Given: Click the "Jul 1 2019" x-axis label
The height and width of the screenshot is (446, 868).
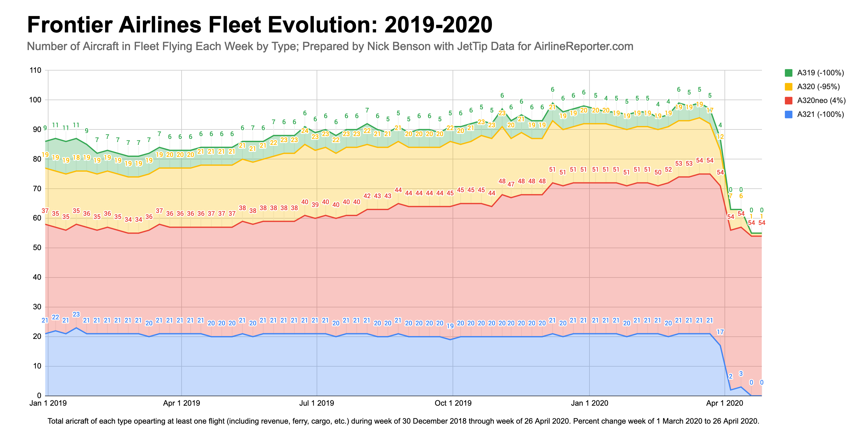Looking at the screenshot, I should 317,403.
